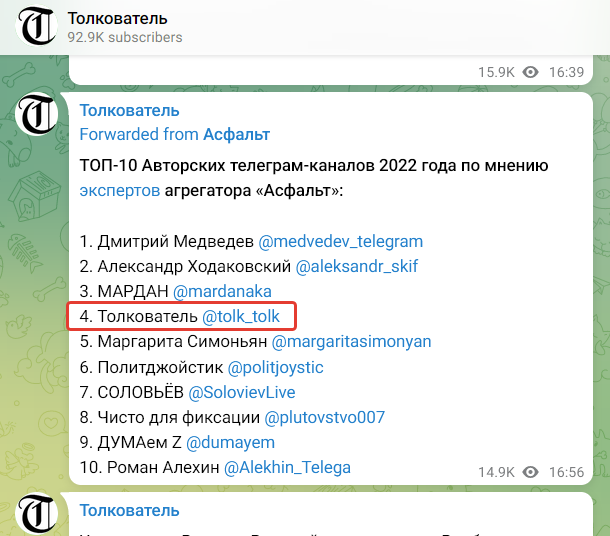Click the 'ТОП-10 Авторских телеграм-каналов' headline text
The width and height of the screenshot is (610, 536).
(227, 166)
